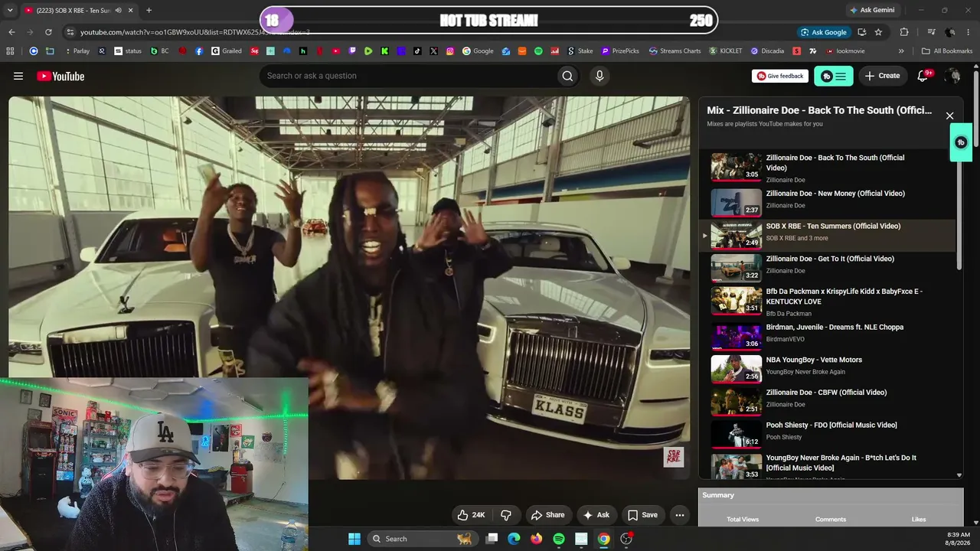
Task: Open the tab search dropdown arrow
Action: click(11, 10)
